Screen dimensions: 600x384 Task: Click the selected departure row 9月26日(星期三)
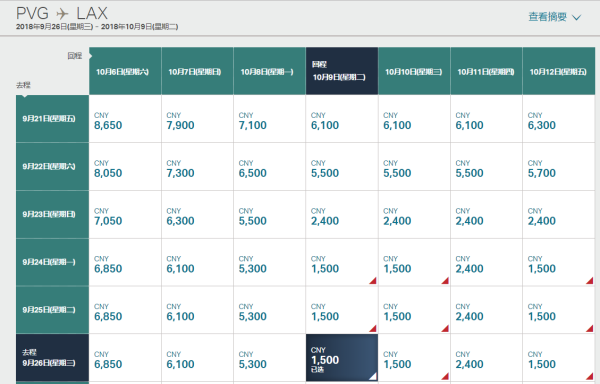(52, 358)
